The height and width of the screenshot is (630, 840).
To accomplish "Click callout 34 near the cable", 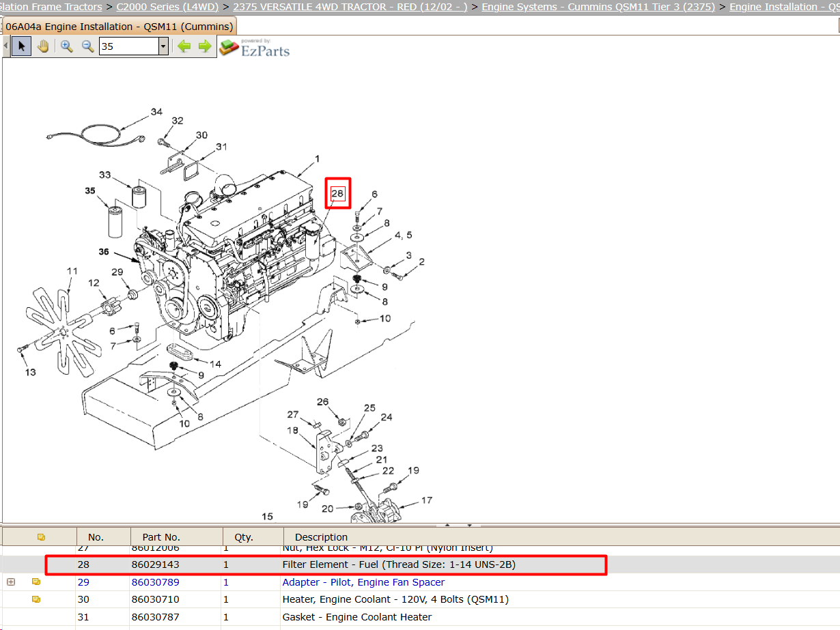I will coord(156,112).
